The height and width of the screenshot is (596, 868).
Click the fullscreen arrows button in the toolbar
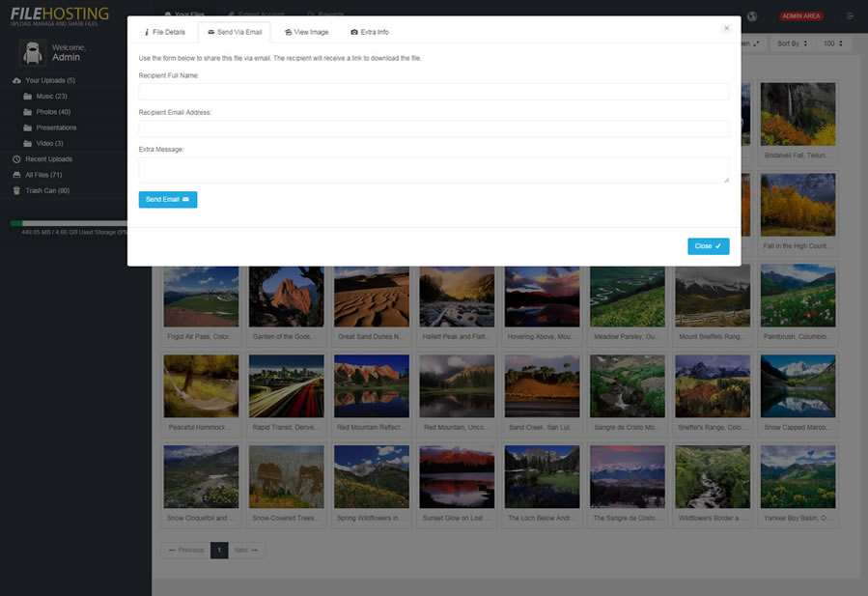tap(754, 43)
